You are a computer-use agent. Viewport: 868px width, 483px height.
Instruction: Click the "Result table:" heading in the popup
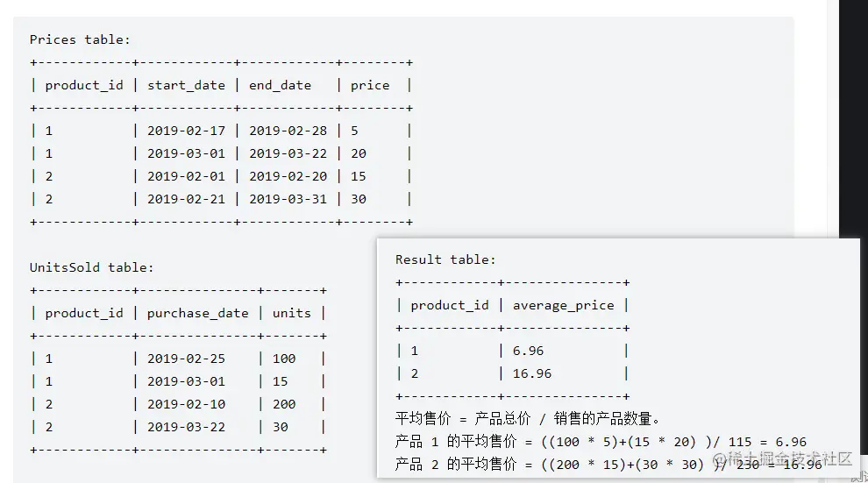pos(445,259)
